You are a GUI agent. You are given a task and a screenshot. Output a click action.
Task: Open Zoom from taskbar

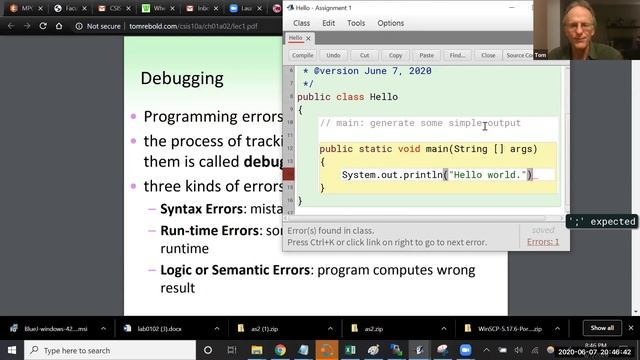465,350
